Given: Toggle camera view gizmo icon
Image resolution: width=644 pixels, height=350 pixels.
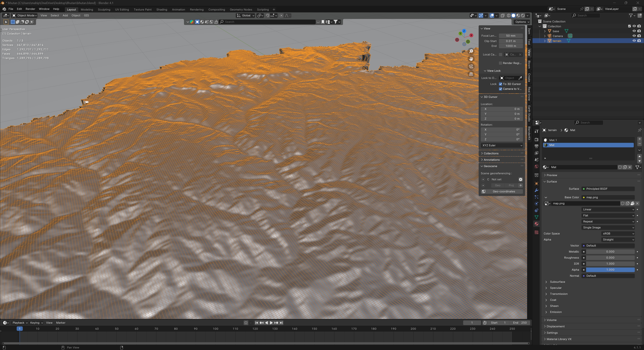Looking at the screenshot, I should (471, 66).
